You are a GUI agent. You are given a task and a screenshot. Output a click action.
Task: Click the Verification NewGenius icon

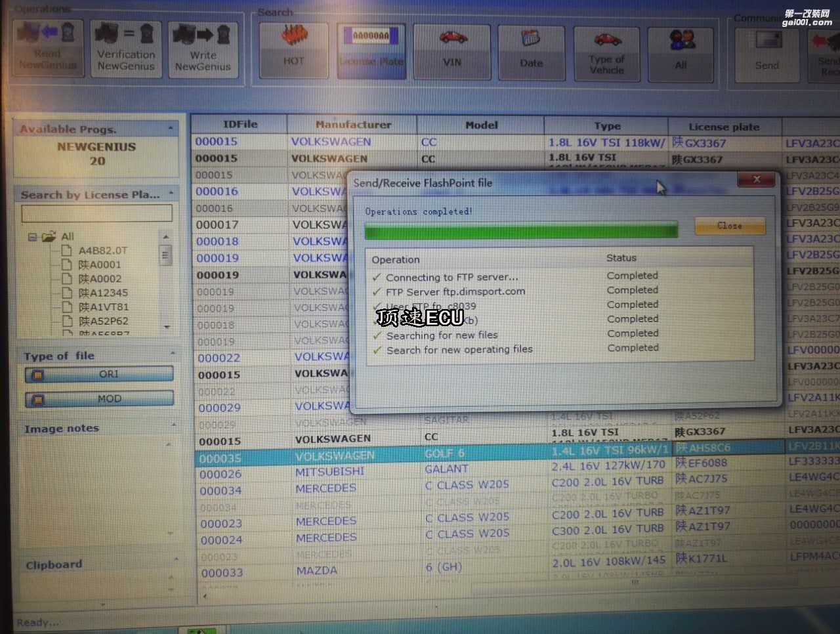click(126, 49)
